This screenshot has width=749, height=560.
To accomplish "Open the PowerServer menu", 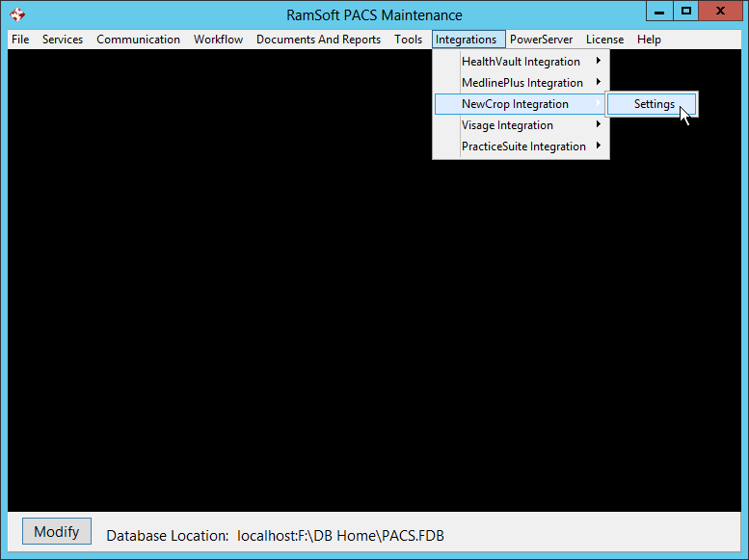I will 541,40.
